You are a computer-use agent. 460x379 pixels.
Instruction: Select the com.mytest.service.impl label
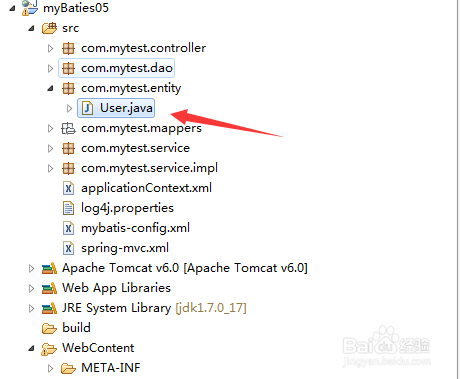tap(149, 168)
